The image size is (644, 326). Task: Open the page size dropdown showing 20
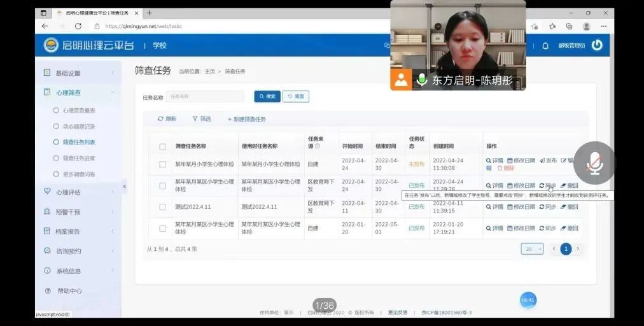[532, 249]
